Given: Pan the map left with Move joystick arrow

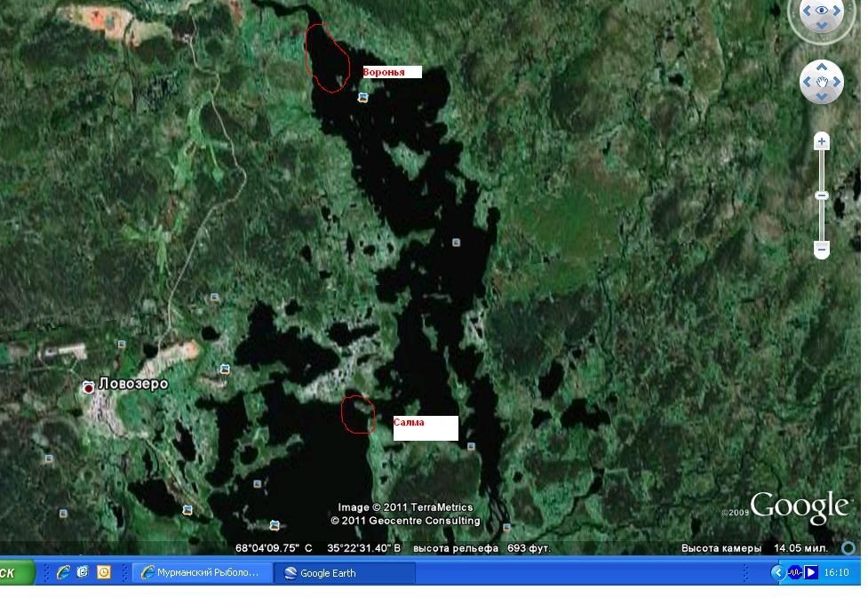Looking at the screenshot, I should 806,83.
